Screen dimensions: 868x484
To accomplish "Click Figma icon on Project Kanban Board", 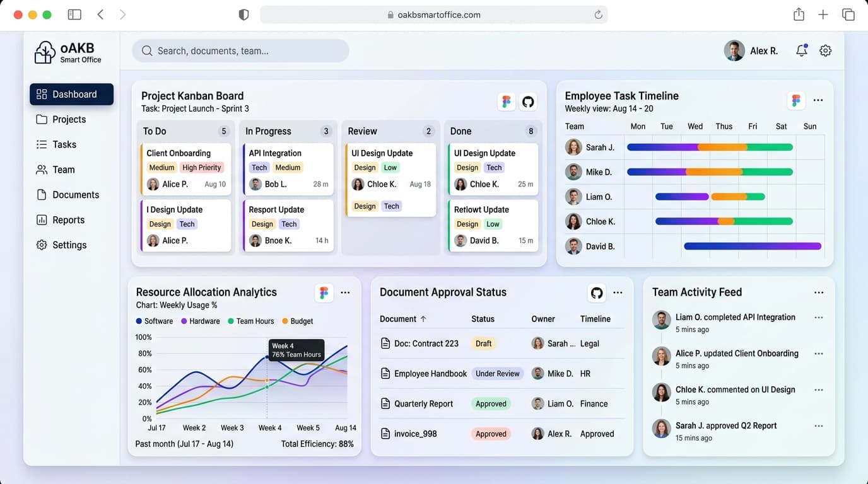I will [506, 101].
